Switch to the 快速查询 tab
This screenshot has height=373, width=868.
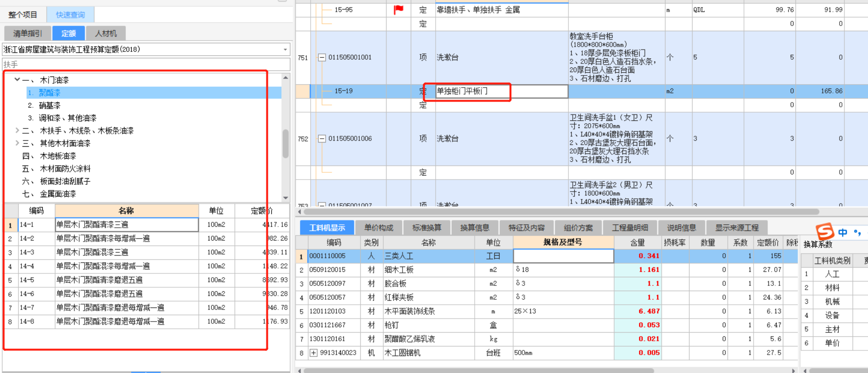pos(70,14)
